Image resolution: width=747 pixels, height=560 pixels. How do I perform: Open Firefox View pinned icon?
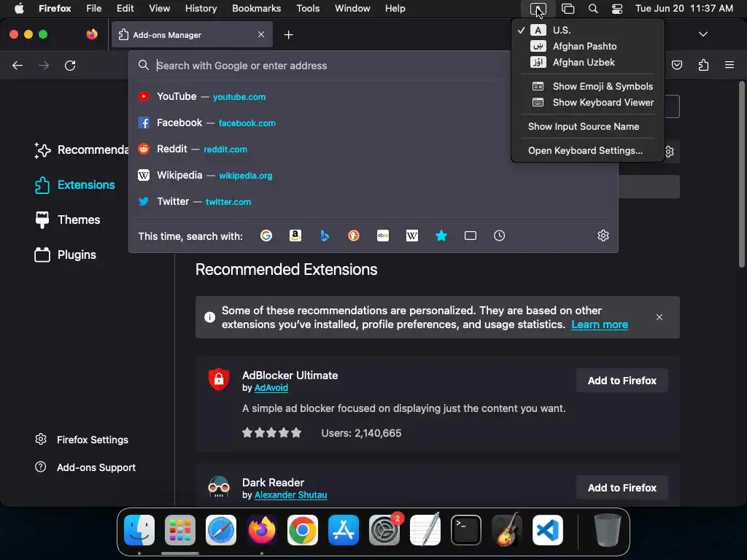coord(92,34)
